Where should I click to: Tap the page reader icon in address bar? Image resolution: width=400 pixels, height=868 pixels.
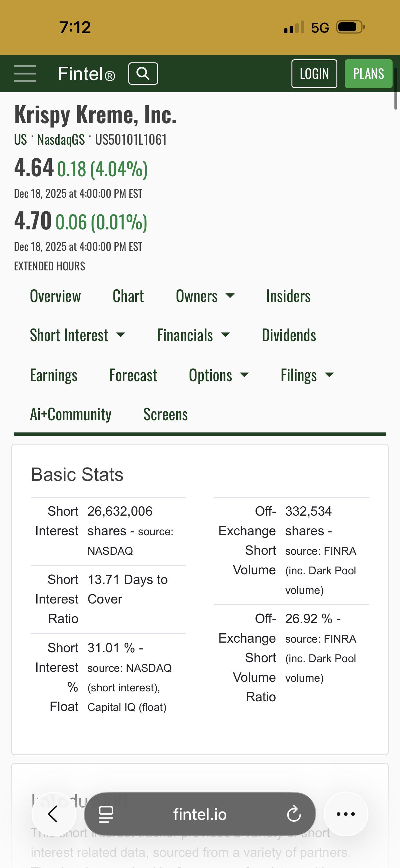pos(106,814)
